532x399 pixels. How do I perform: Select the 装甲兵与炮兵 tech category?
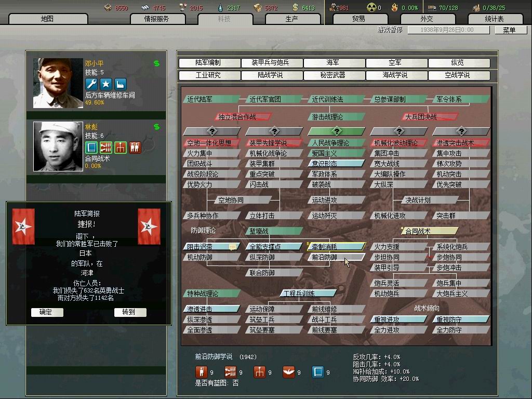tap(272, 63)
